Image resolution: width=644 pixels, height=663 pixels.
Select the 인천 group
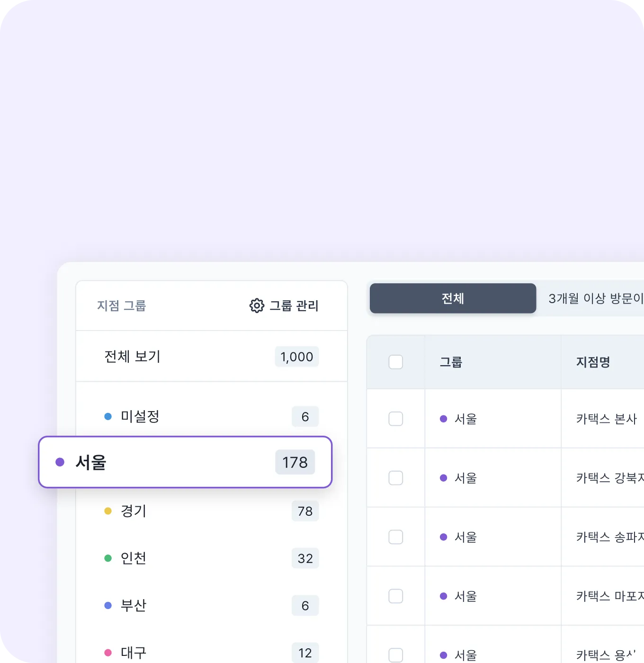pyautogui.click(x=134, y=558)
